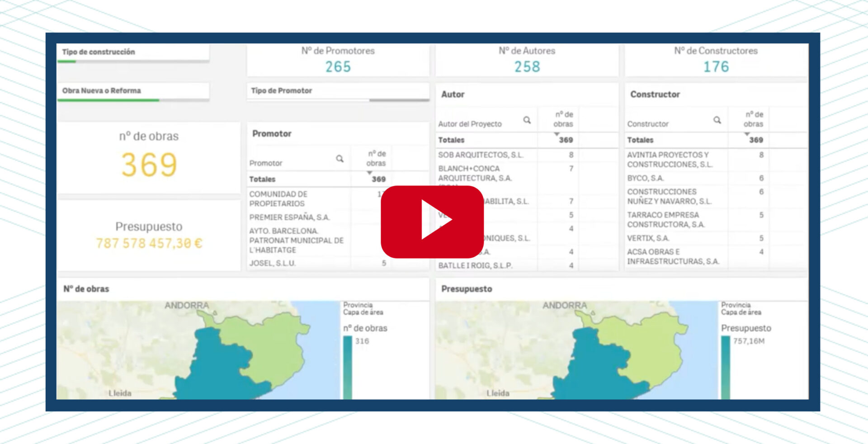The image size is (868, 444).
Task: Sort the Constructor table by nº de obras
Action: (753, 119)
